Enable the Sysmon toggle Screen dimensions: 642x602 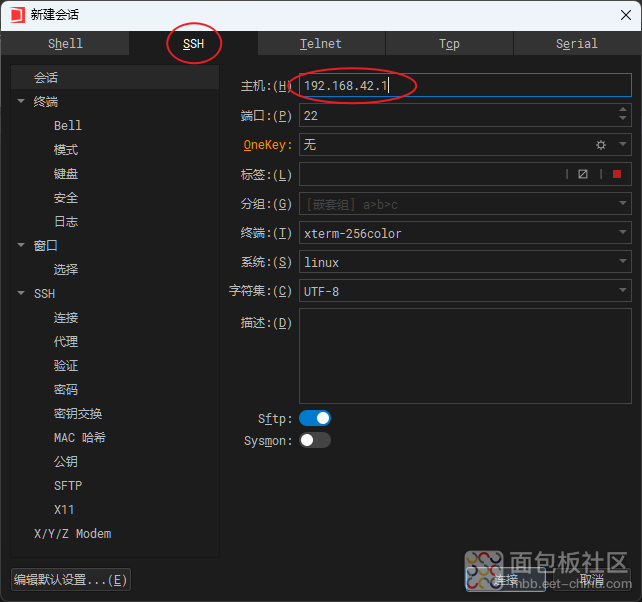[315, 440]
